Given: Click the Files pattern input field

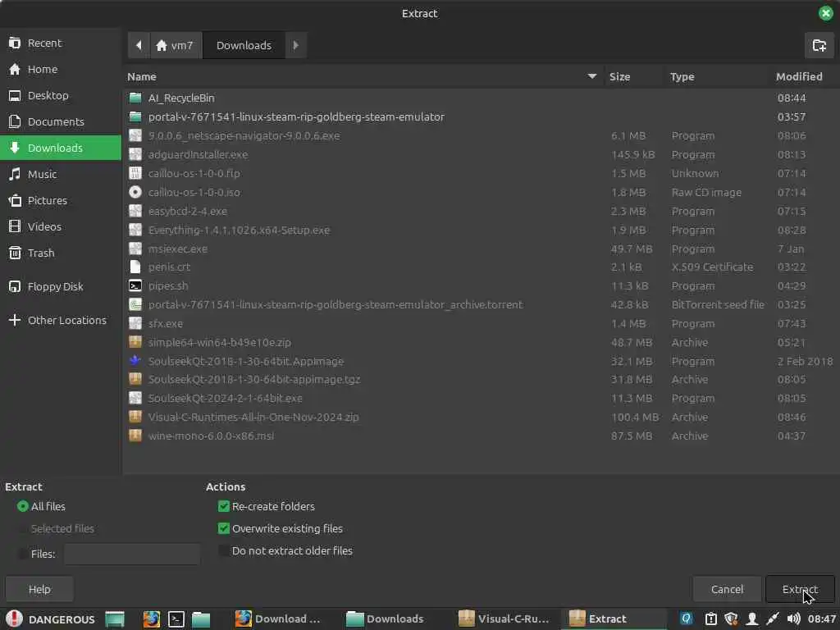Looking at the screenshot, I should click(132, 554).
